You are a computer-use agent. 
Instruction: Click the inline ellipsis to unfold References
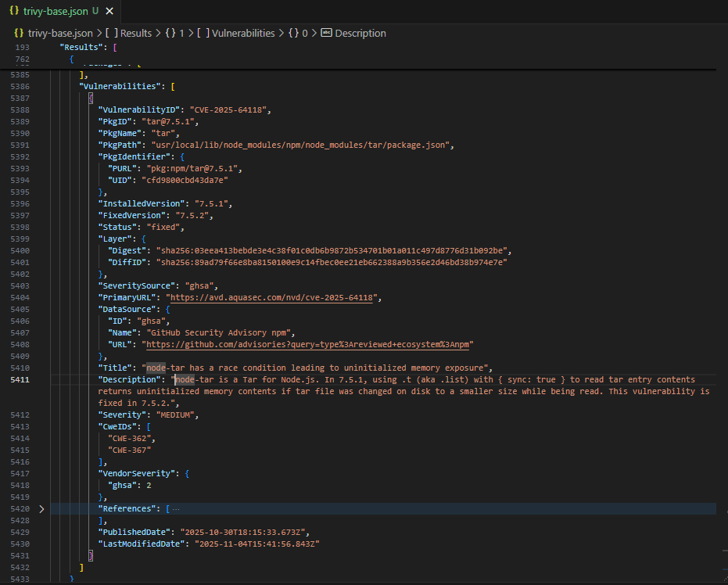click(174, 508)
